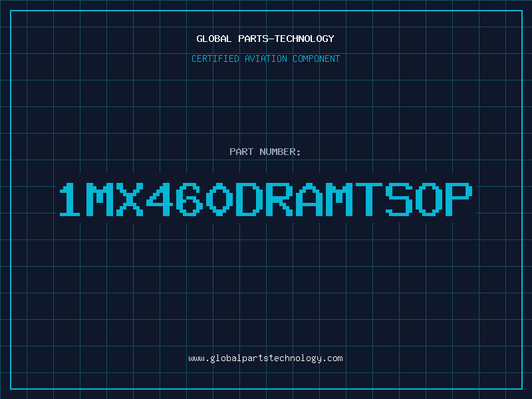The width and height of the screenshot is (532, 399).
Task: Click the letter A in the part number
Action: click(x=311, y=199)
